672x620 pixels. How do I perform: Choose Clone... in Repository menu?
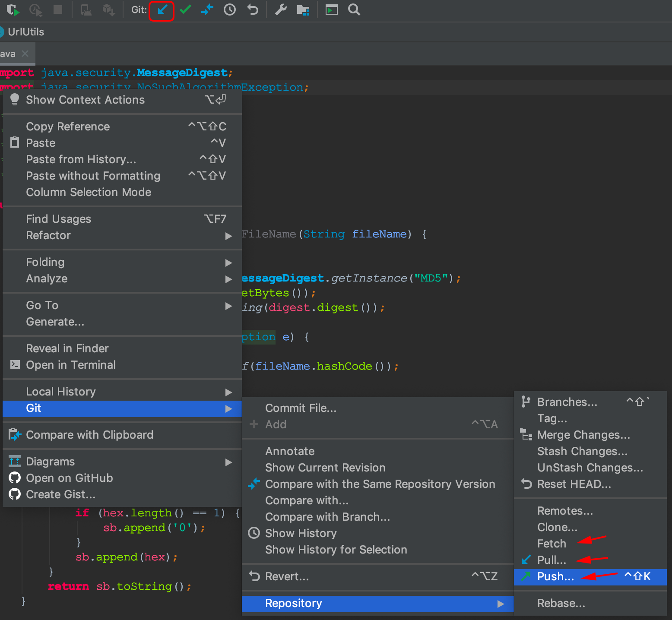coord(590,527)
